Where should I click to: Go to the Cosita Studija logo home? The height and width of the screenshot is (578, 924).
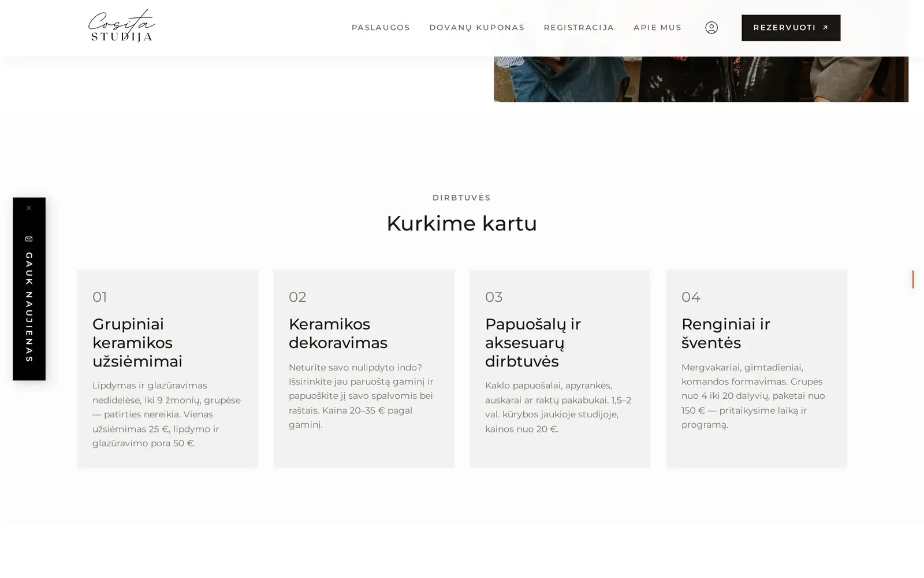(x=121, y=26)
